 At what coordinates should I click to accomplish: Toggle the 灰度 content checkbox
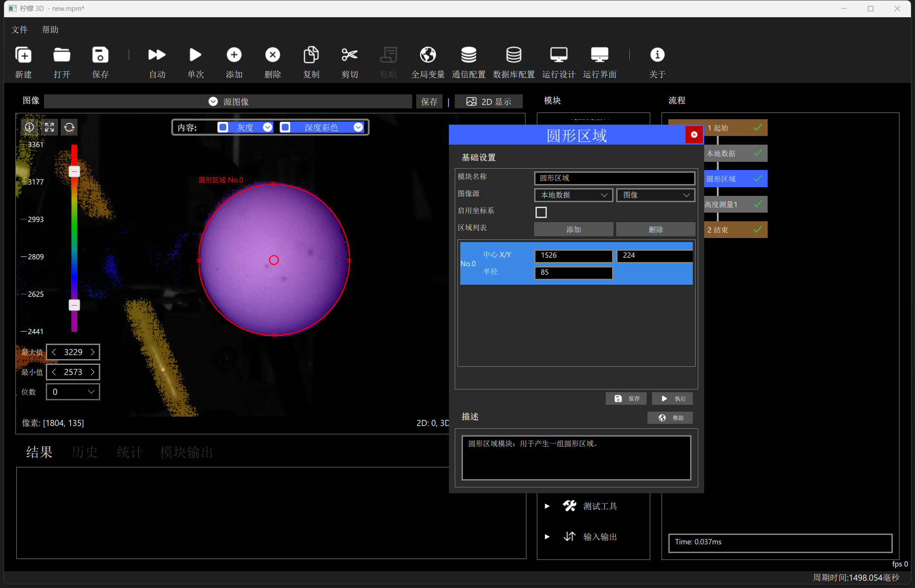[x=223, y=127]
